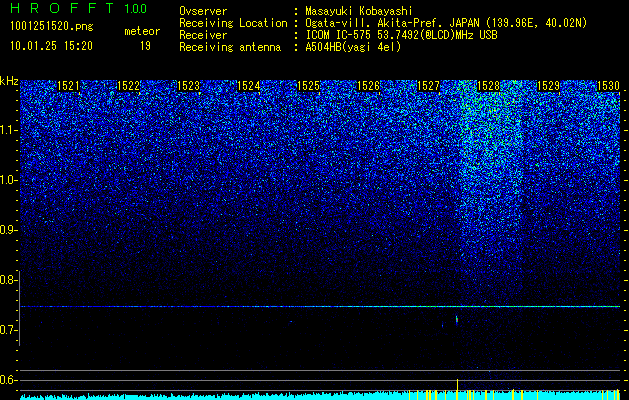Click the 1524 time marker
629x400 pixels.
point(248,86)
